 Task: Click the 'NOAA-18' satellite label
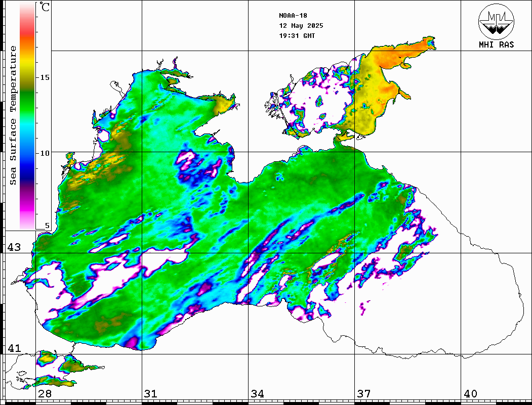coord(293,16)
